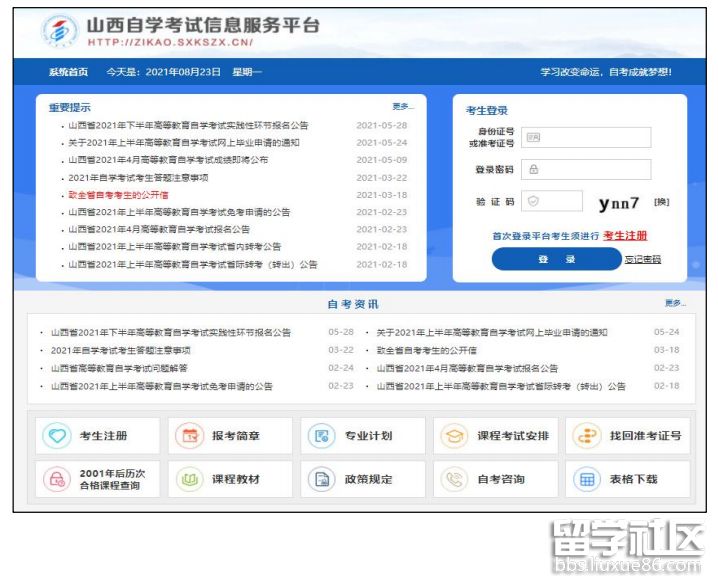The width and height of the screenshot is (718, 587).
Task: Open 山西省高等教育自学考试问题解答 in 自考资讯
Action: pos(119,368)
